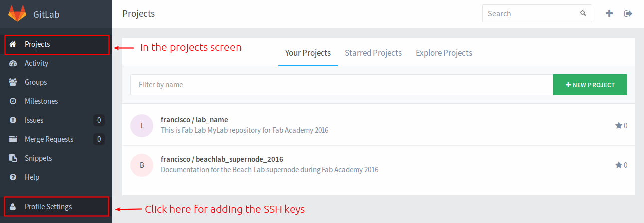This screenshot has height=223, width=644.
Task: Go to Milestones via the clock icon
Action: 13,101
